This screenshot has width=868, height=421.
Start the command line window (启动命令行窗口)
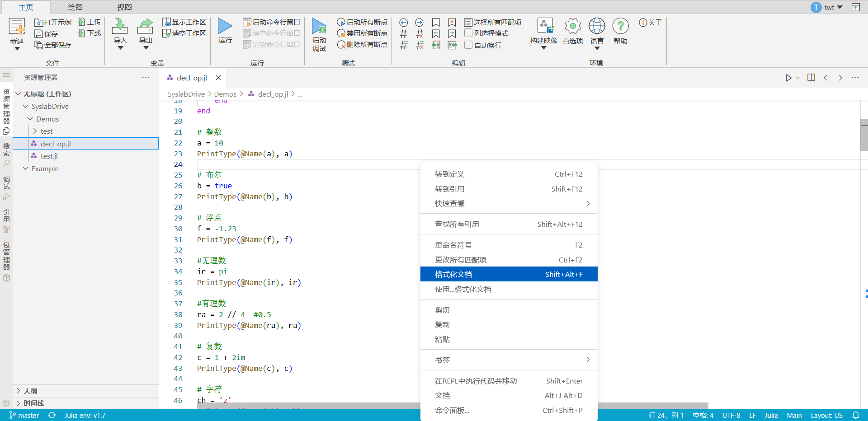(272, 22)
